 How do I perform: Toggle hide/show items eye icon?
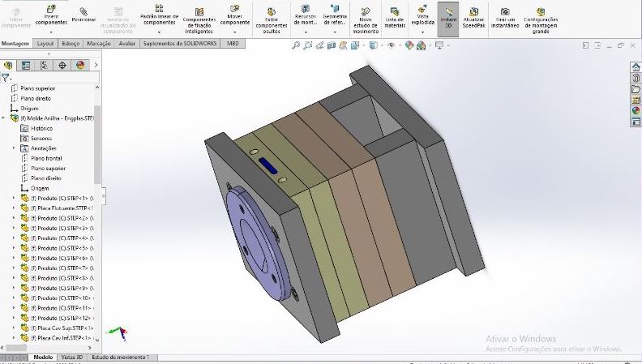click(x=392, y=45)
